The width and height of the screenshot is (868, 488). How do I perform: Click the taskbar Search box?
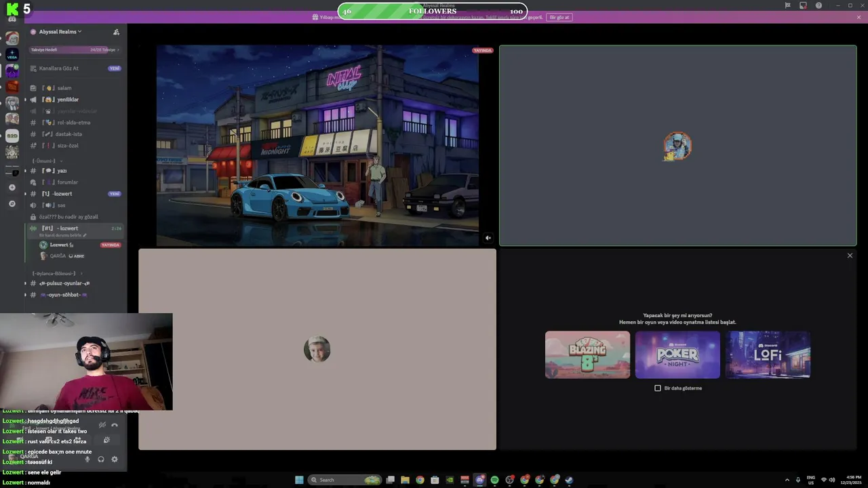pyautogui.click(x=345, y=480)
